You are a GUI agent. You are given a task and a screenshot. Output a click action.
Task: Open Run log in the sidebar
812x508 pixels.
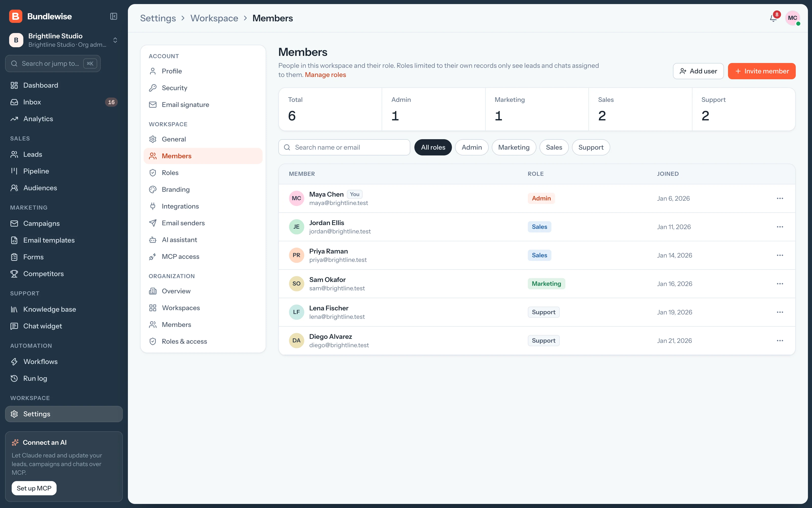tap(64, 379)
